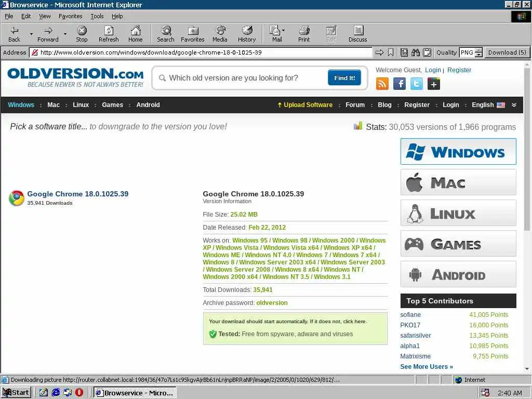Open the Facebook icon link

[400, 84]
